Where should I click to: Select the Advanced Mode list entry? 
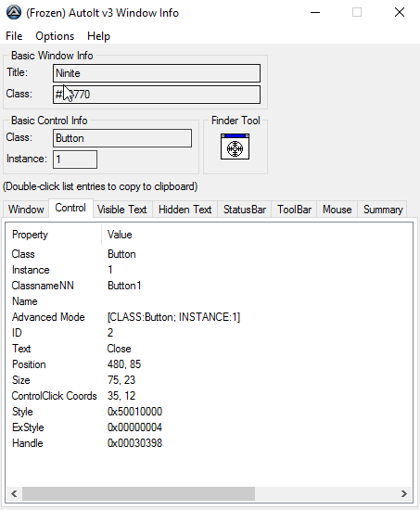(x=126, y=317)
